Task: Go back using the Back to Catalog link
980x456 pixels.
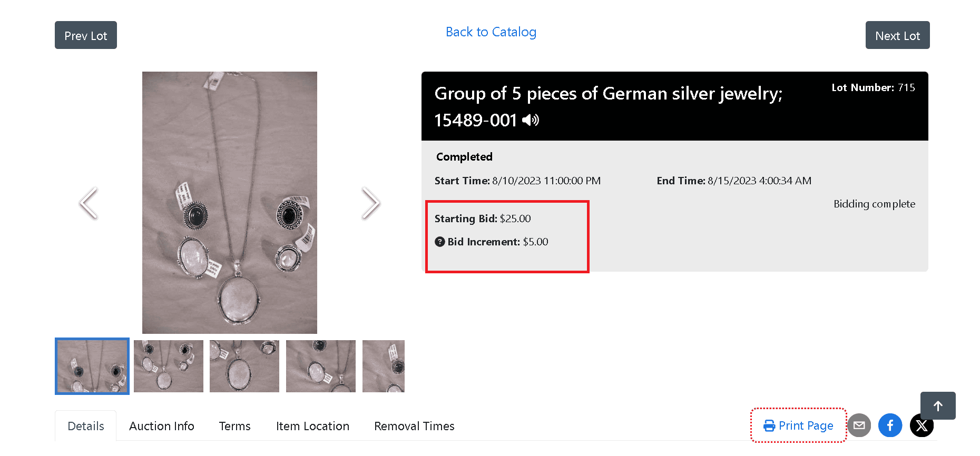Action: (491, 32)
